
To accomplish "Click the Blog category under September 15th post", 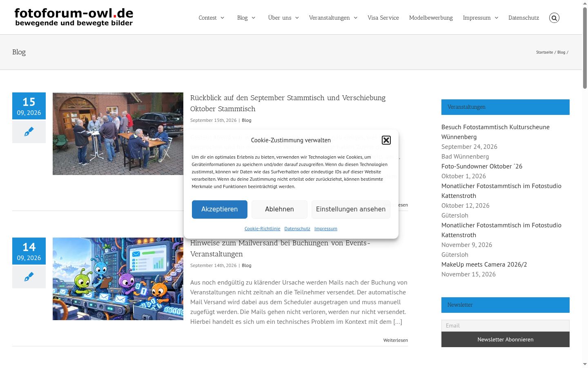I will tap(247, 120).
